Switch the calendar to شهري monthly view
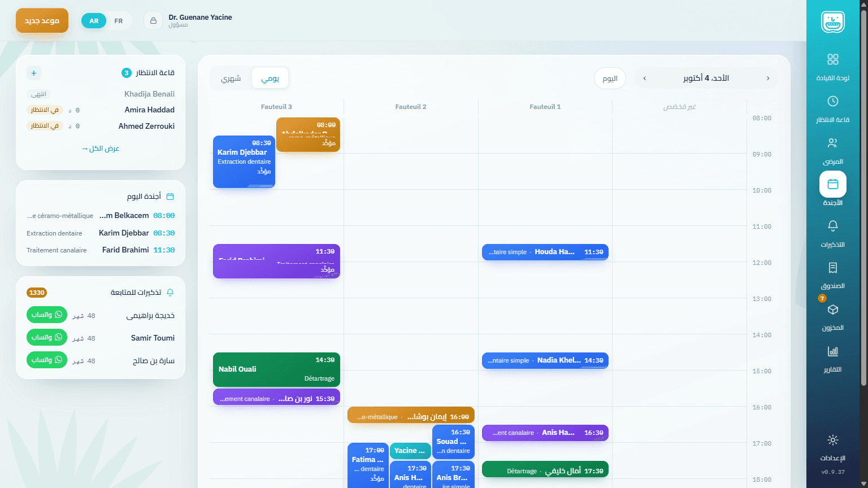Image resolution: width=868 pixels, height=488 pixels. click(x=231, y=78)
